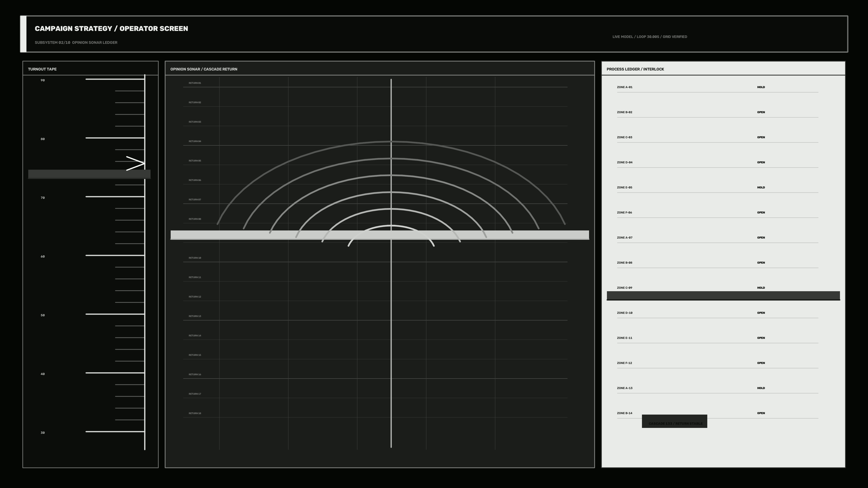Click the HOLD status for ZONE A-13

pos(761,388)
